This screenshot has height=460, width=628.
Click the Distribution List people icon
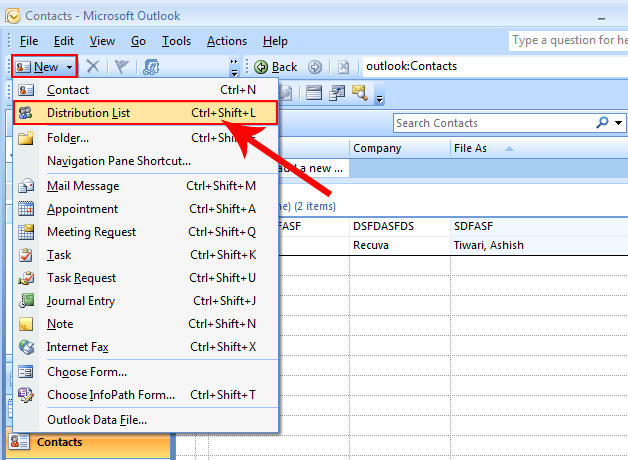26,113
